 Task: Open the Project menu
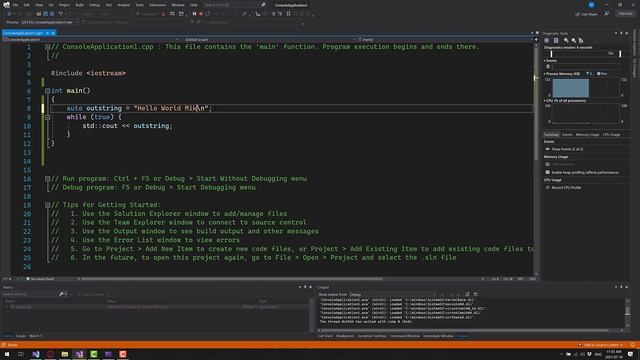(x=64, y=5)
